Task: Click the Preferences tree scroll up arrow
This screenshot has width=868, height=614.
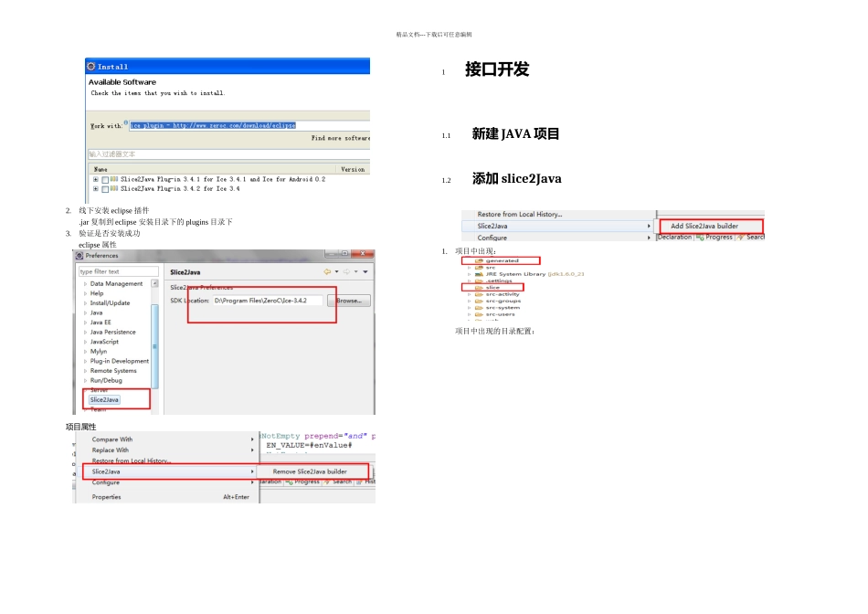Action: (154, 283)
